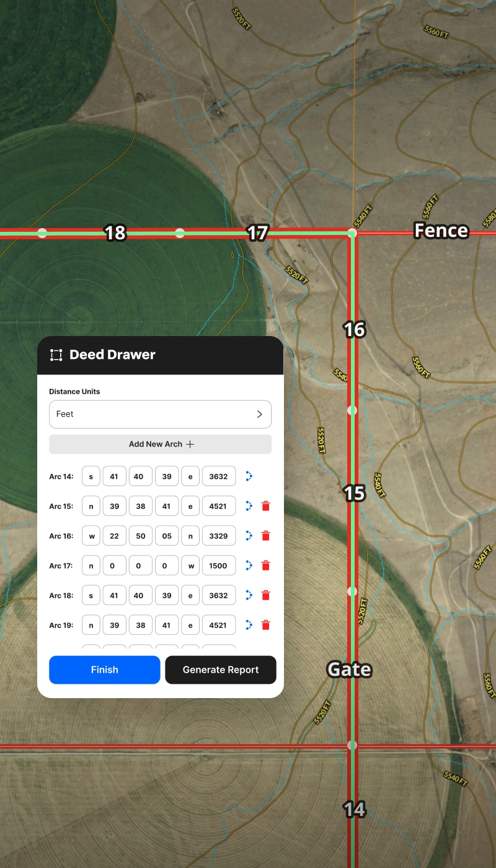The width and height of the screenshot is (496, 868).
Task: Click the curve icon for Arc 17
Action: pos(249,565)
